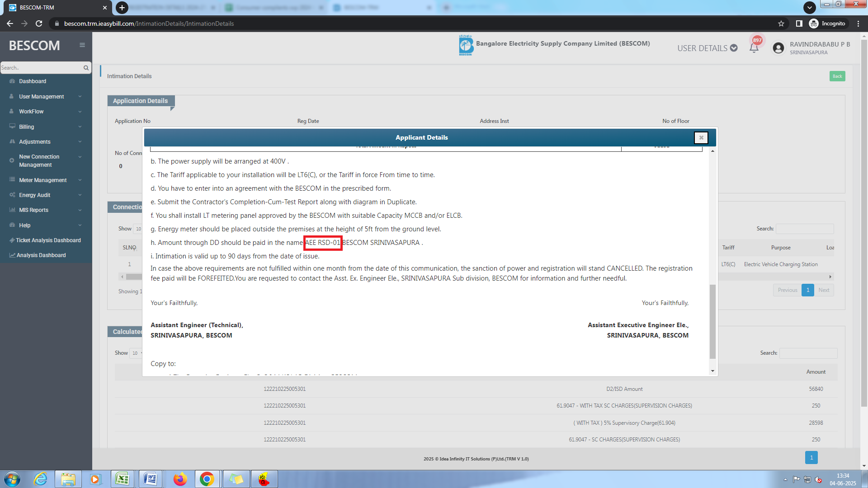Click the D2/ISD Amount row text

624,389
